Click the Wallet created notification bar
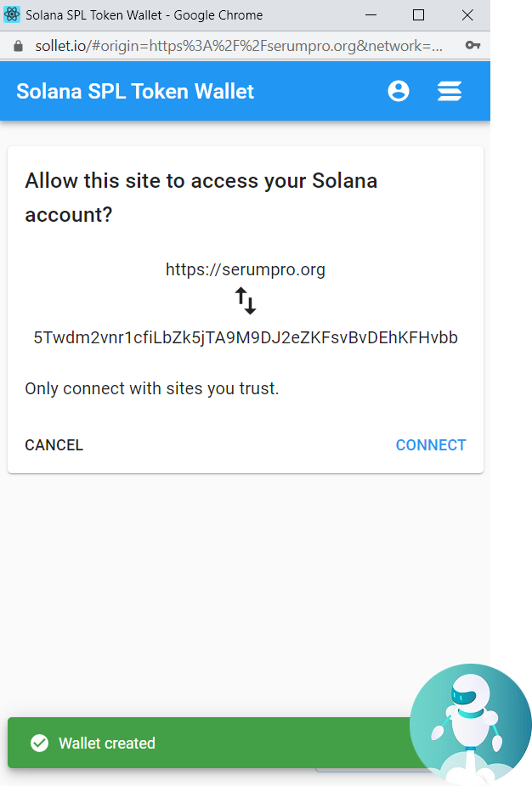Image resolution: width=532 pixels, height=786 pixels. tap(212, 744)
